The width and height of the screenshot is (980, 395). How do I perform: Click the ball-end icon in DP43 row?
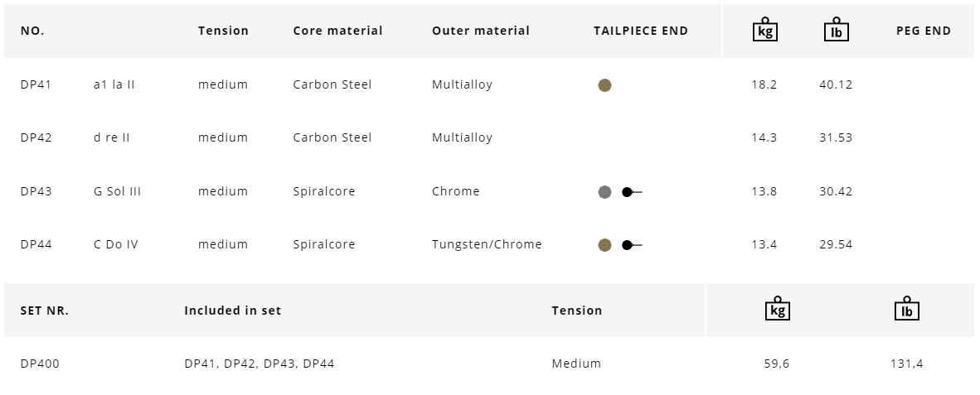point(632,192)
